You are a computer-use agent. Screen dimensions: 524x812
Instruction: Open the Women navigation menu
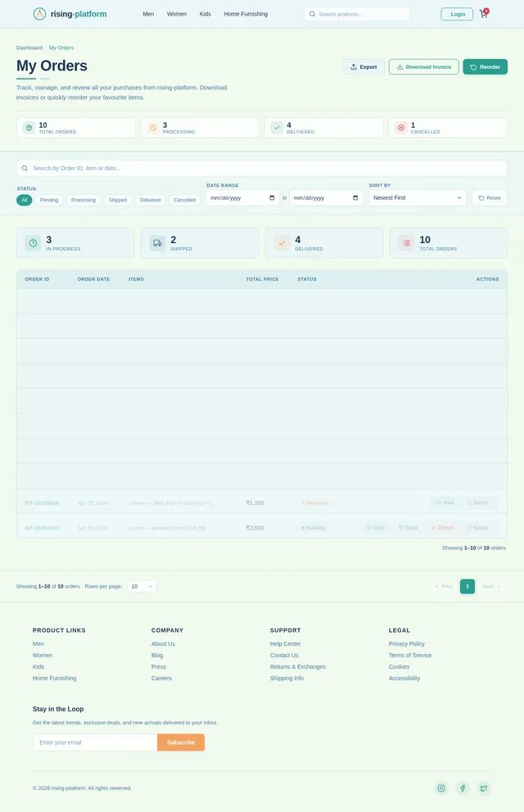coord(177,14)
